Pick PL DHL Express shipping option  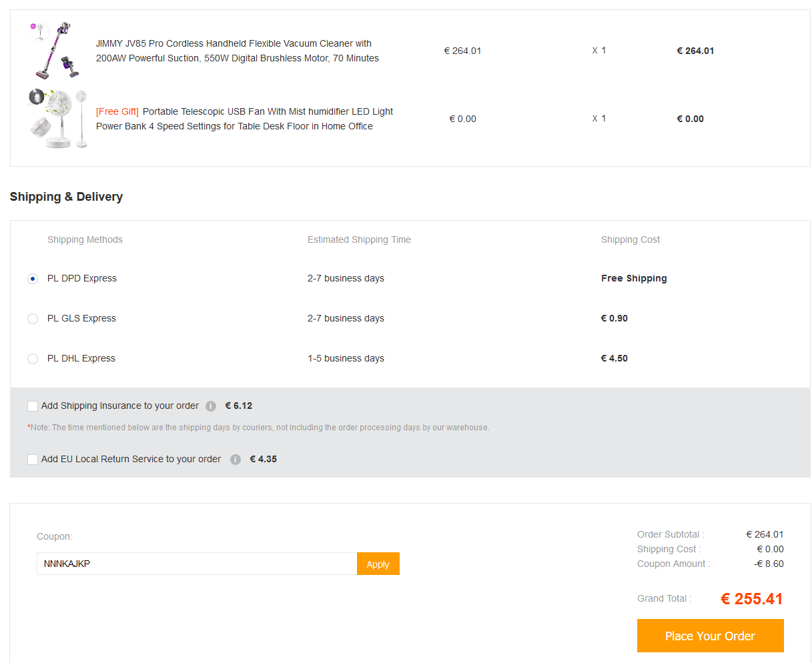point(33,359)
